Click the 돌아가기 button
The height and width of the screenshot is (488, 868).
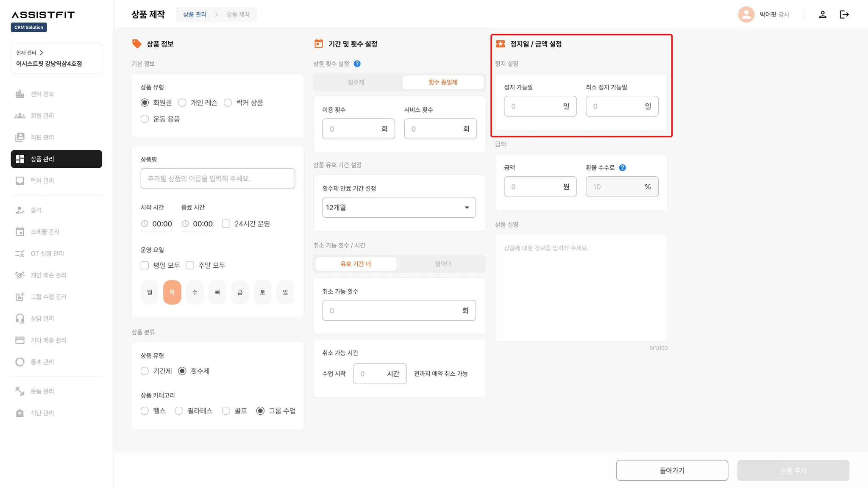672,470
